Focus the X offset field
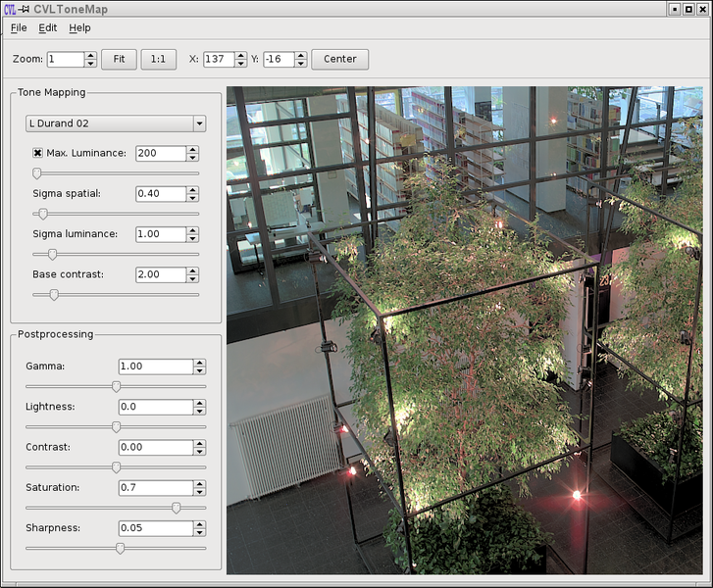Viewport: 713px width, 588px height. point(219,59)
